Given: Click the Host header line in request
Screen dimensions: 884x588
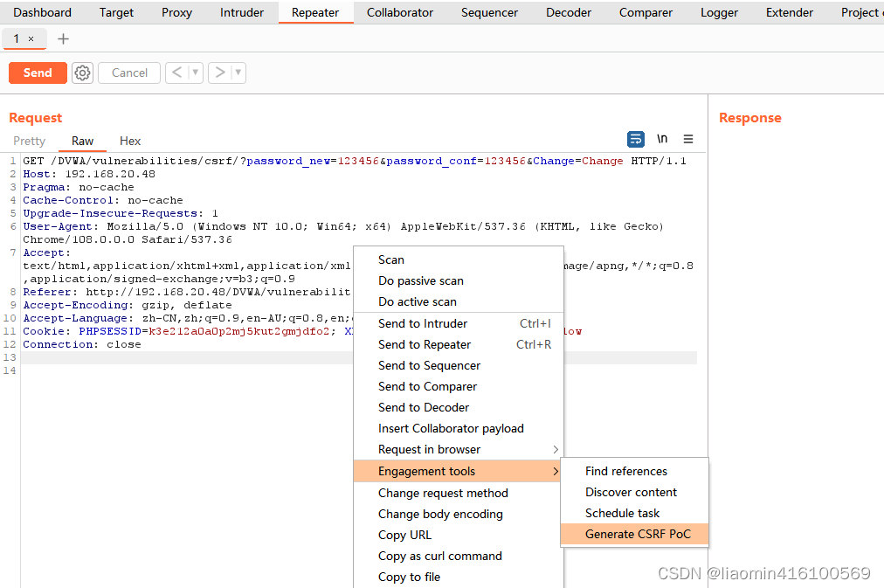Looking at the screenshot, I should (89, 174).
